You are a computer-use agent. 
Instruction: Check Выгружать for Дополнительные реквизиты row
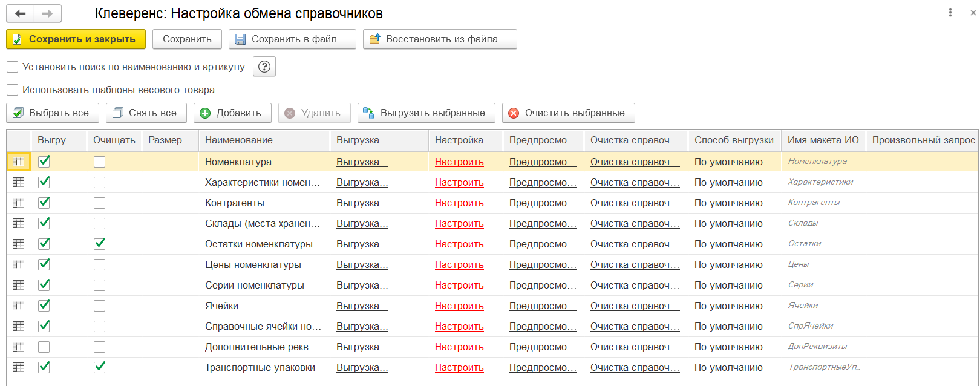44,347
